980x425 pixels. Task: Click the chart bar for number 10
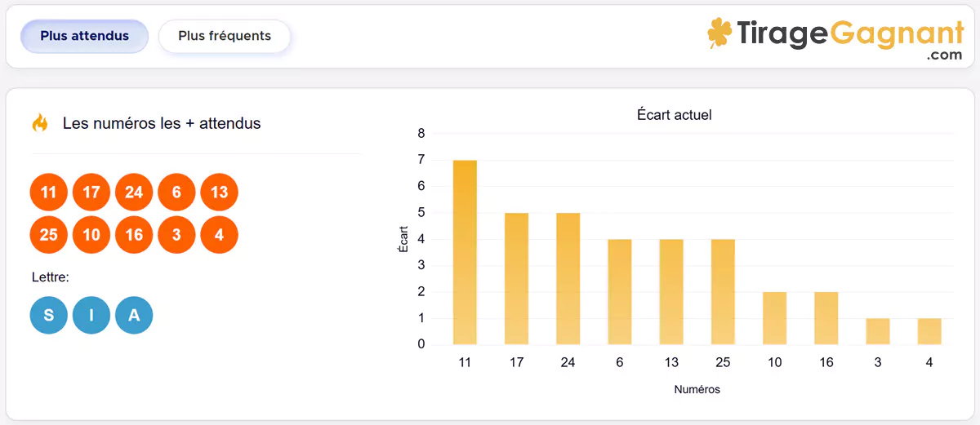point(774,318)
